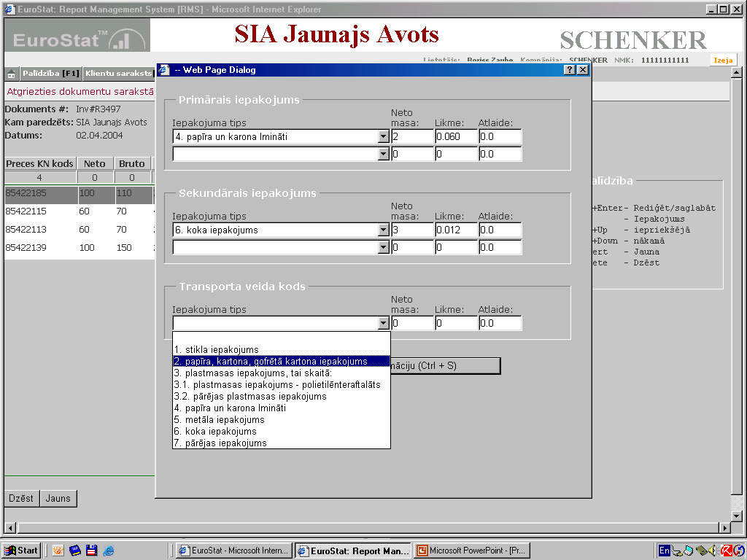The width and height of the screenshot is (747, 560).
Task: Select table row 85422185
Action: coord(80,194)
